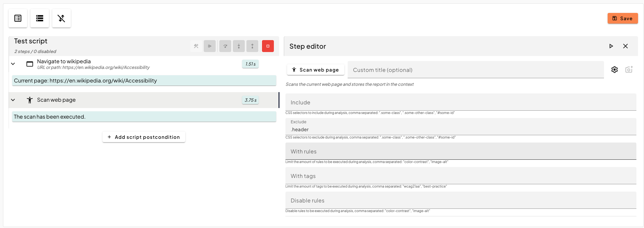Screen dimensions: 644x228
Task: Collapse the Navigate to wikipedia step
Action: tap(13, 64)
